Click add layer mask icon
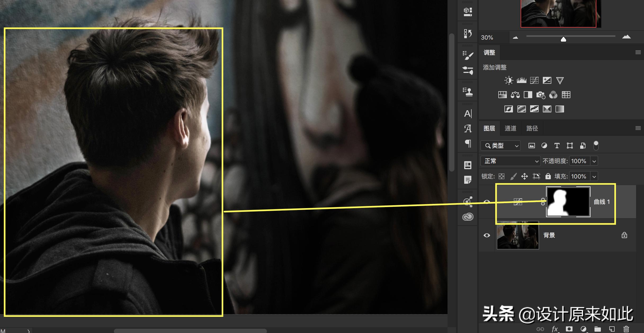Screen dimensions: 644x333 [569, 329]
